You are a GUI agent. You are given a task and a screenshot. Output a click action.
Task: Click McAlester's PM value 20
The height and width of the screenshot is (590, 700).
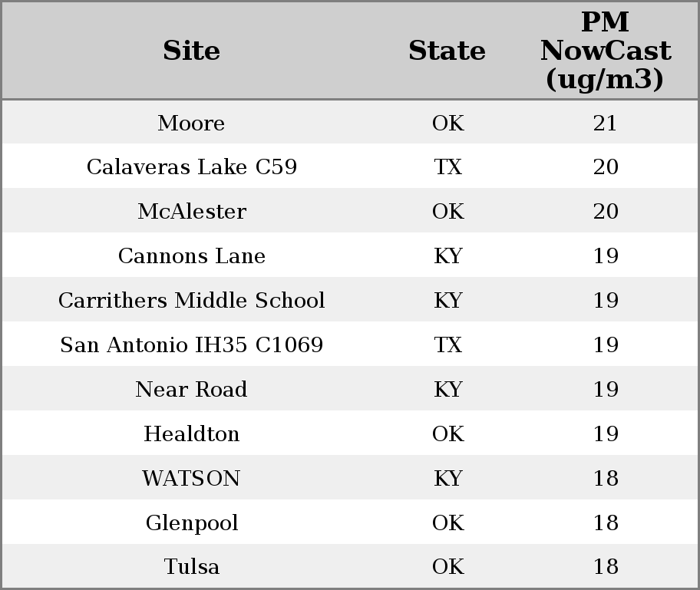(x=606, y=211)
